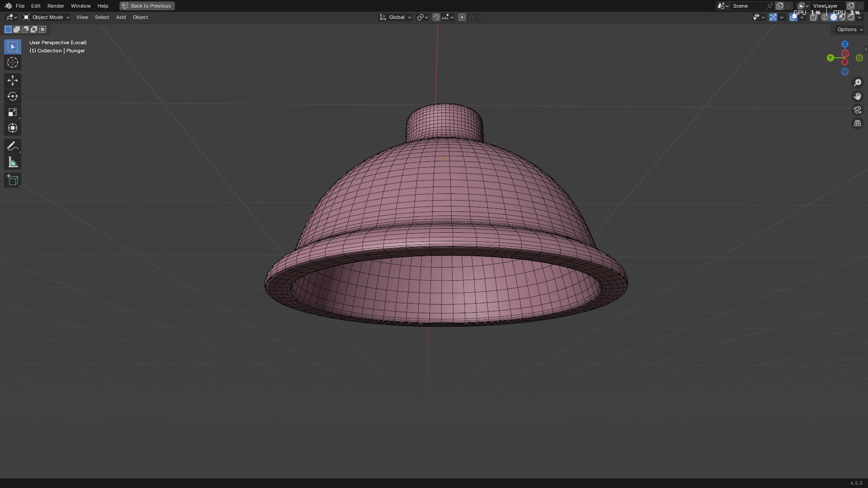Open selectability and visibility dropdown
The width and height of the screenshot is (868, 488).
point(759,17)
